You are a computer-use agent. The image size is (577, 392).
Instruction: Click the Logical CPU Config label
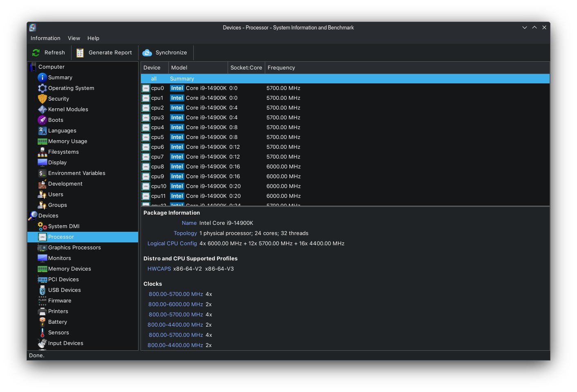point(172,244)
